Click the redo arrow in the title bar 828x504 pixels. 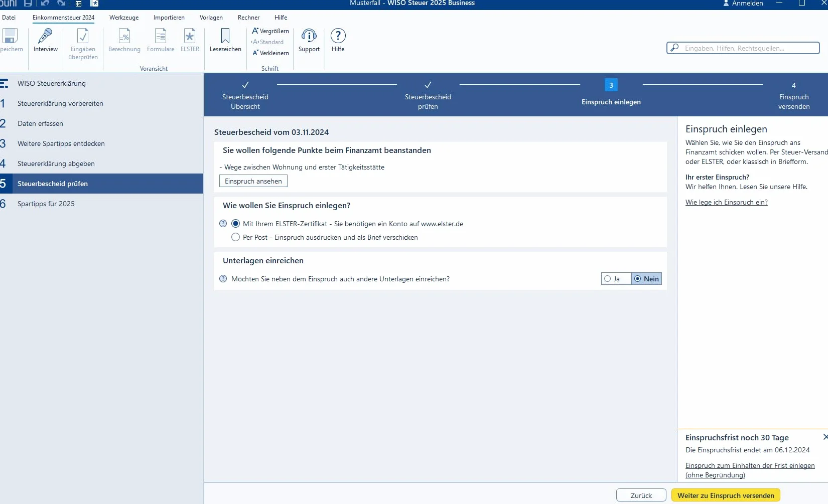tap(61, 4)
